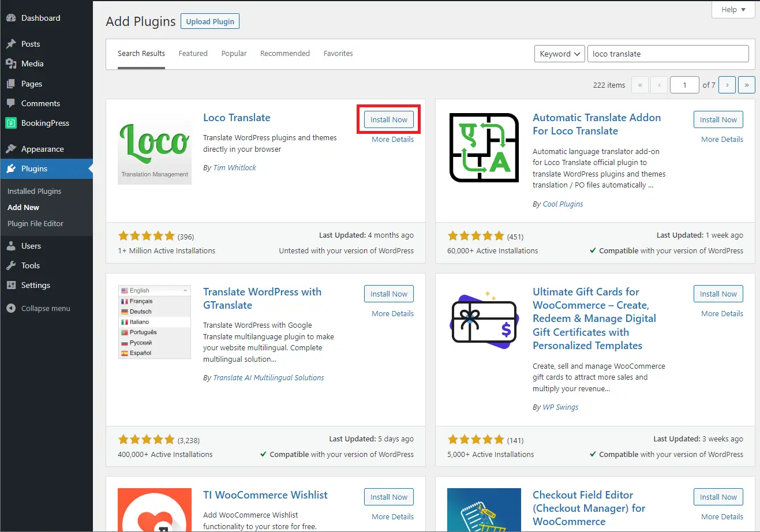Open the Automatic Translate Addon title link

(x=597, y=124)
